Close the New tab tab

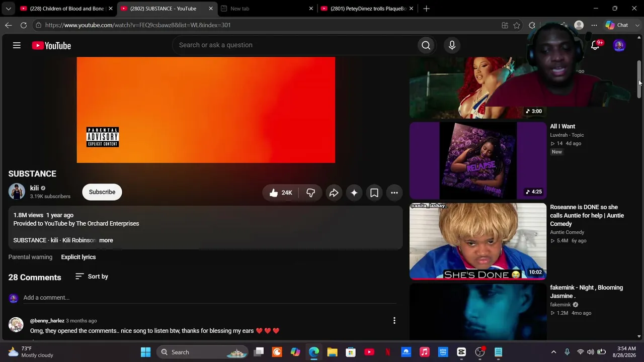[x=311, y=9]
